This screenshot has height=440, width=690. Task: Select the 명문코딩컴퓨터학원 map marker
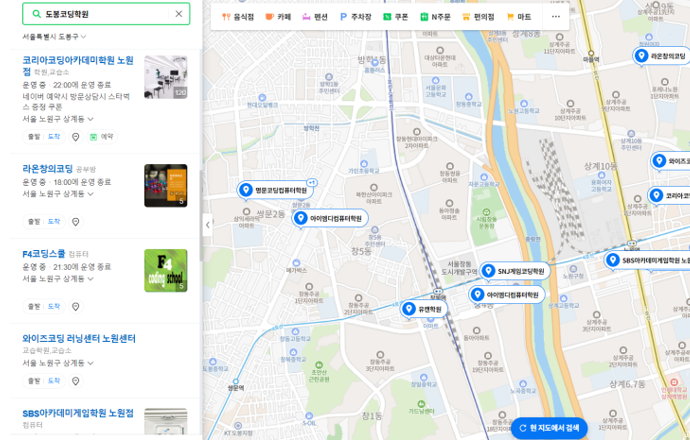tap(275, 190)
